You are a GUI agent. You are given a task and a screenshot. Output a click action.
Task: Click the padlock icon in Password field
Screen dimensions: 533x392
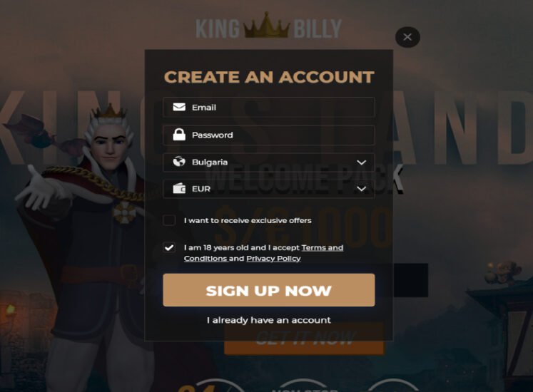179,135
